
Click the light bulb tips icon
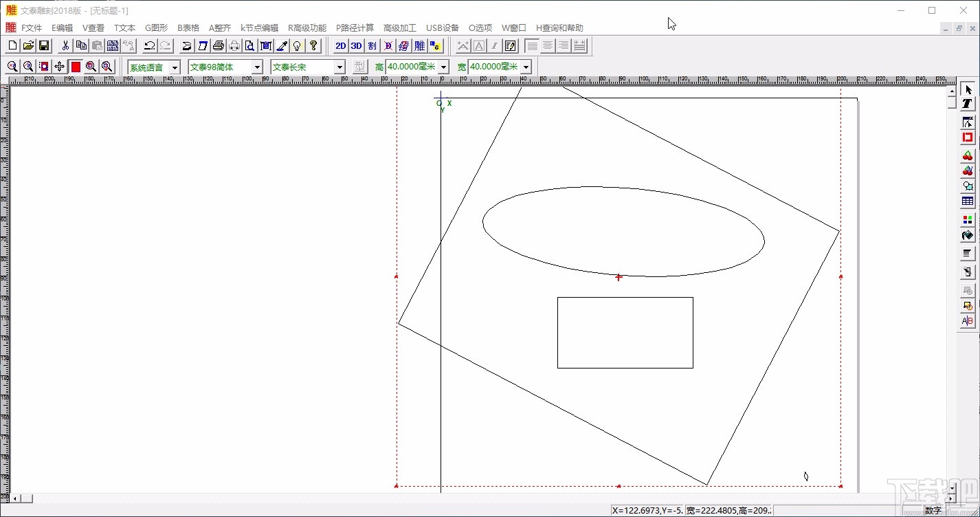[298, 46]
